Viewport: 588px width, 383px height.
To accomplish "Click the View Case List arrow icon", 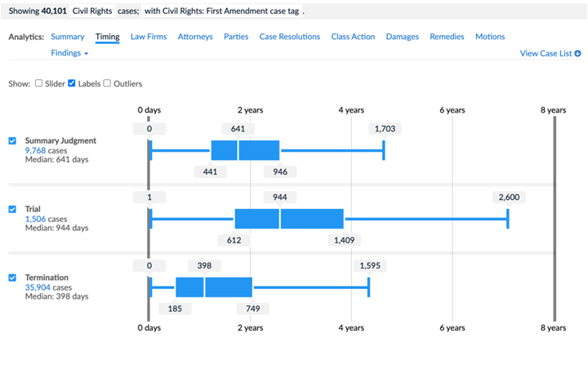I will (x=577, y=53).
